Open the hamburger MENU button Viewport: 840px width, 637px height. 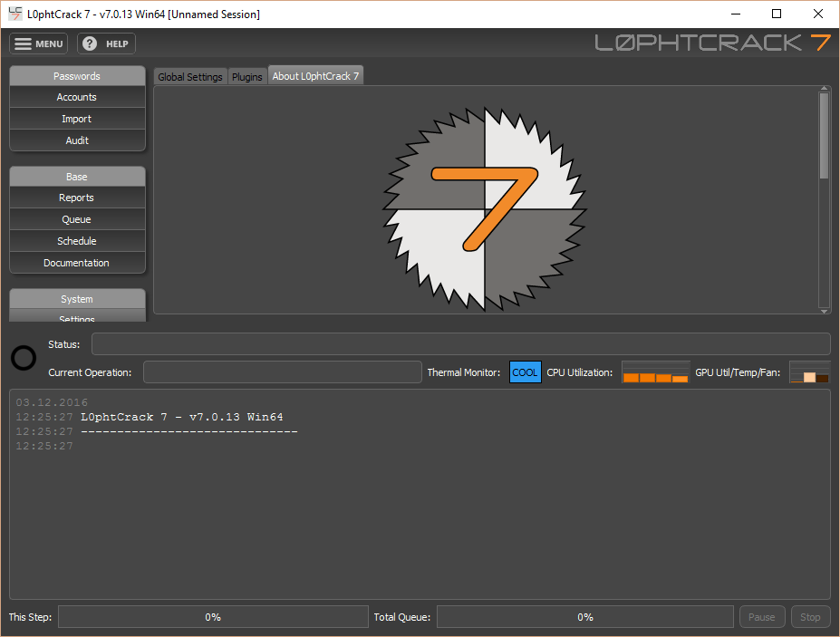pyautogui.click(x=38, y=43)
